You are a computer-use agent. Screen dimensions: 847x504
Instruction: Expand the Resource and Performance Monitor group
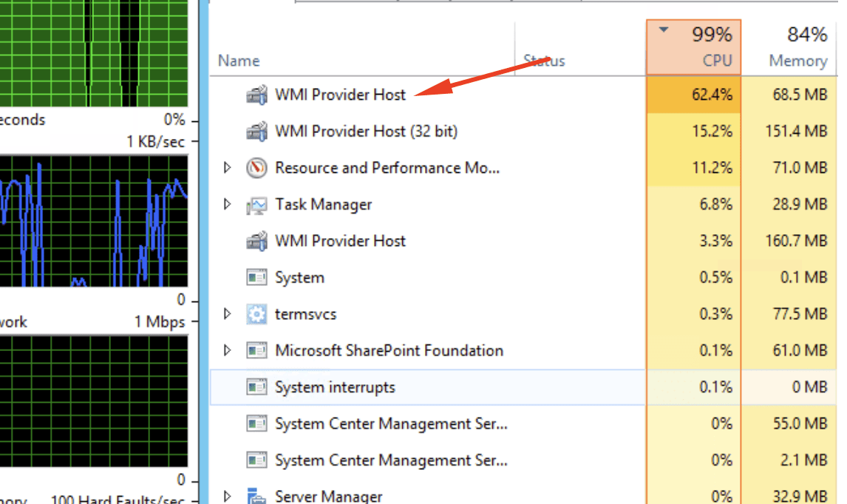tap(228, 168)
